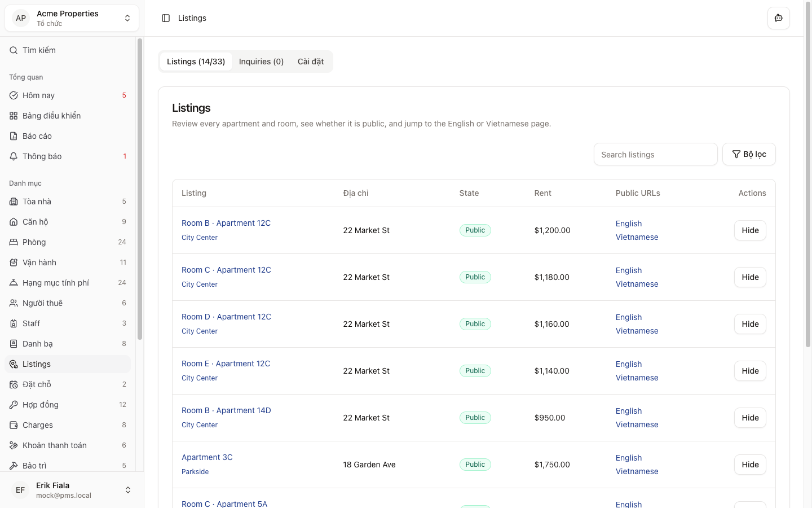Hide the Apartment 3C listing
Viewport: 812px width, 508px height.
click(749, 465)
